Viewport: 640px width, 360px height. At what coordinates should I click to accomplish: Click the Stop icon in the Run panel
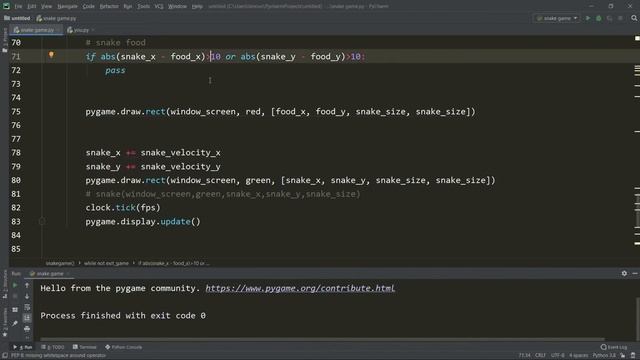pos(15,296)
